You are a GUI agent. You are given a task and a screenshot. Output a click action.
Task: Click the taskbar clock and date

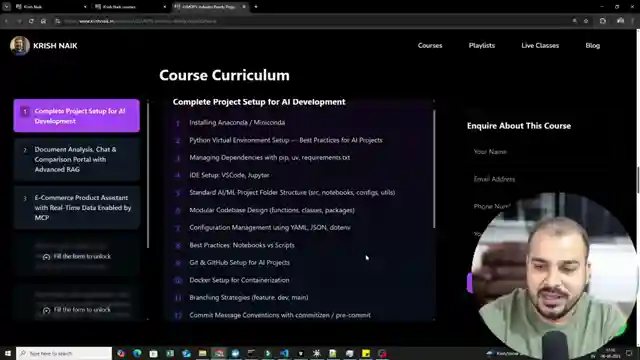pos(611,353)
